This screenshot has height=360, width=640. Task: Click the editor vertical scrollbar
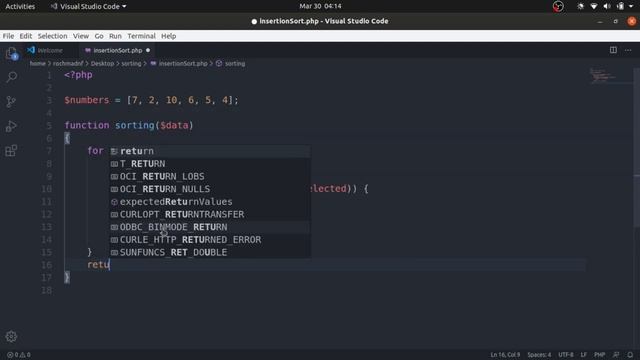point(637,147)
